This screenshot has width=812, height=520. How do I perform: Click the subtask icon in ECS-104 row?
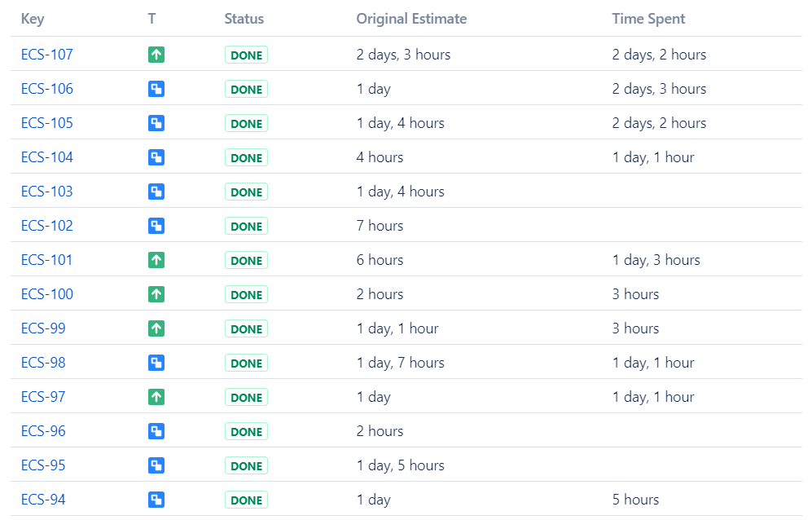click(x=156, y=158)
